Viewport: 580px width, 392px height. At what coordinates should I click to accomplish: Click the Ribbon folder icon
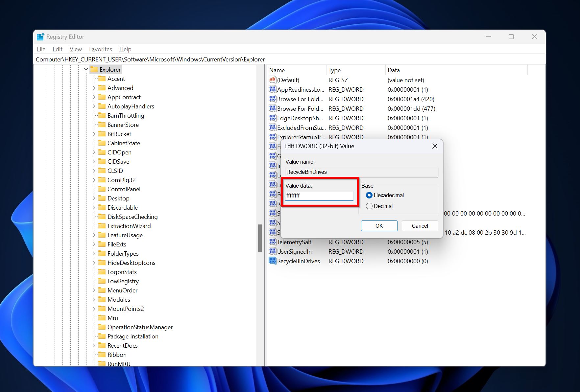point(102,355)
